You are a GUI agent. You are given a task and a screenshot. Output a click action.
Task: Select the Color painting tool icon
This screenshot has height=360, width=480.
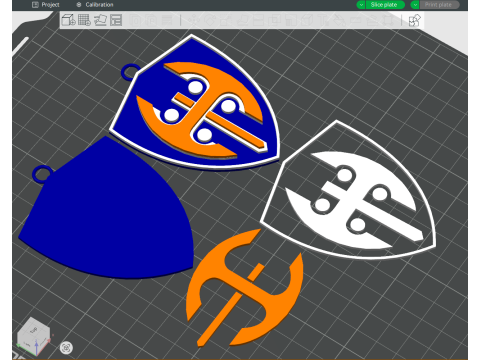[339, 20]
